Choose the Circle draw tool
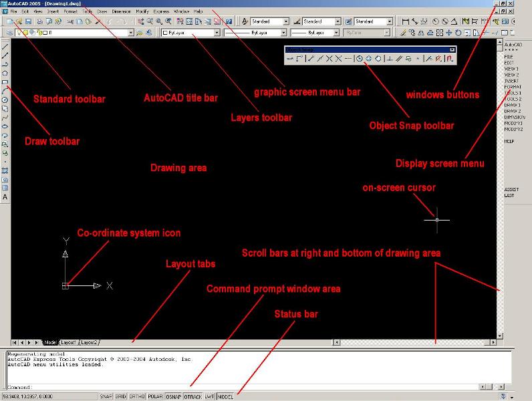This screenshot has width=532, height=401. 5,100
